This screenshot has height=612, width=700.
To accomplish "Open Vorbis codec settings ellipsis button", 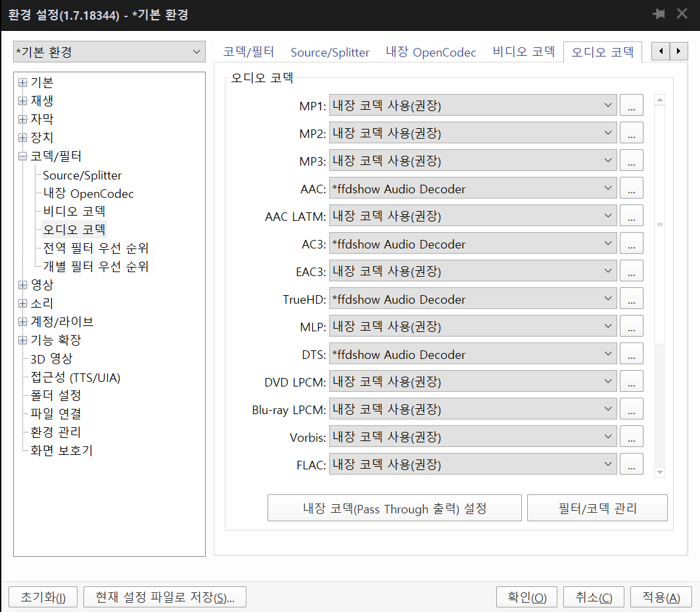I will [632, 436].
